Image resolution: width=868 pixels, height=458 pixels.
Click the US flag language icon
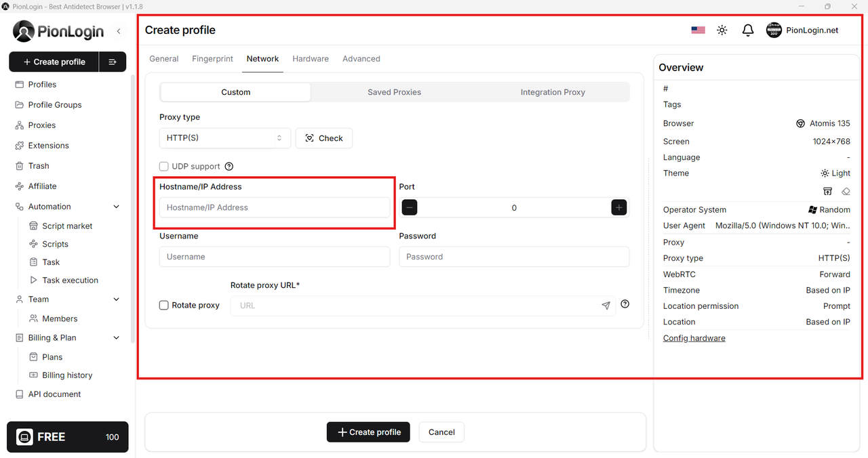pos(698,30)
